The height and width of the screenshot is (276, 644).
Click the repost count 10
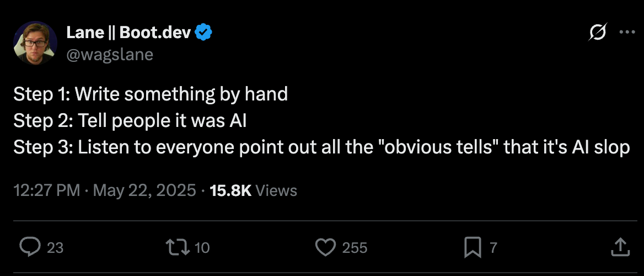pyautogui.click(x=202, y=248)
